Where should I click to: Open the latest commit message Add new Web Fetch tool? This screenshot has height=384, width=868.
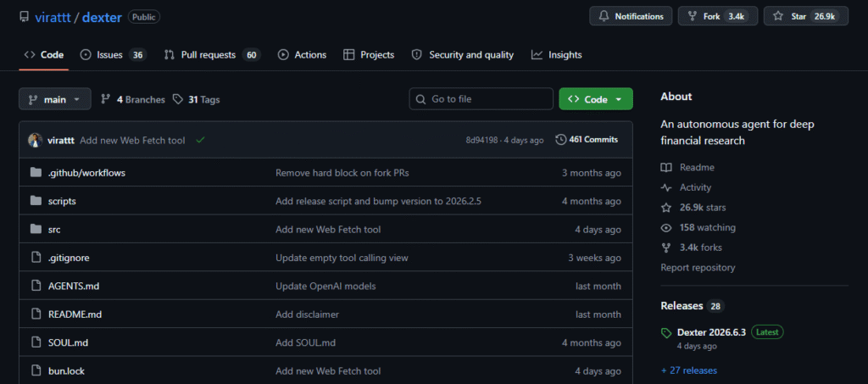tap(132, 140)
